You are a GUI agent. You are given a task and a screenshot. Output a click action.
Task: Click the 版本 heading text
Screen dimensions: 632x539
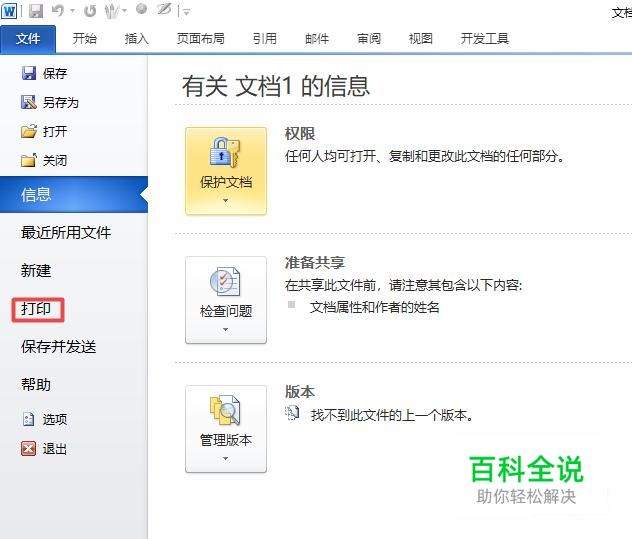click(300, 391)
